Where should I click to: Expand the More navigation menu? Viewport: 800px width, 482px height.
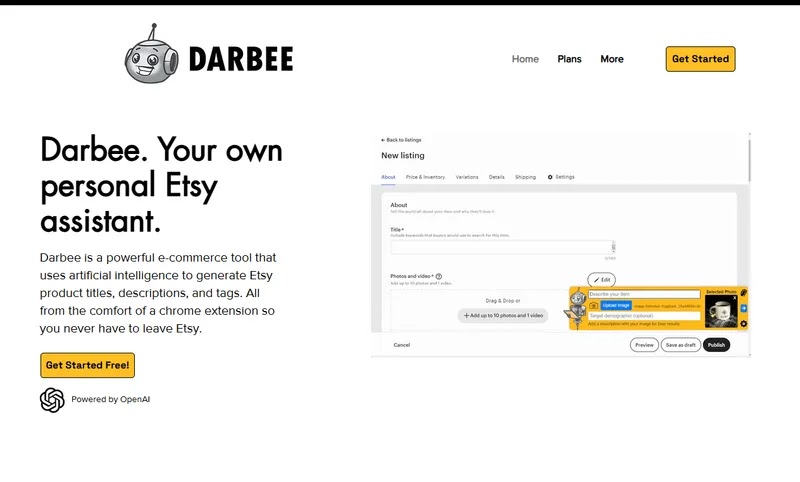[612, 59]
